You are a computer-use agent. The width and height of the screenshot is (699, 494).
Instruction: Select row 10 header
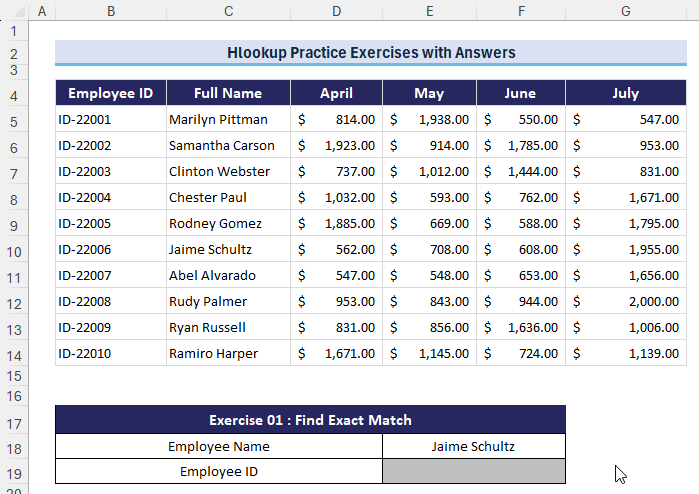click(14, 250)
